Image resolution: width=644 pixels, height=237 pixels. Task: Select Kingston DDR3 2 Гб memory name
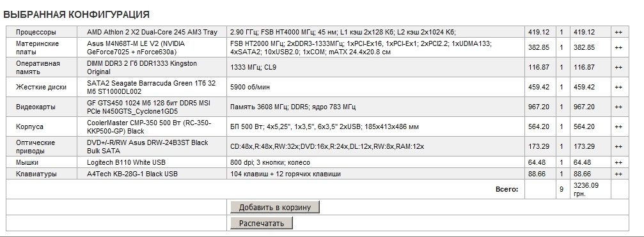coord(142,67)
